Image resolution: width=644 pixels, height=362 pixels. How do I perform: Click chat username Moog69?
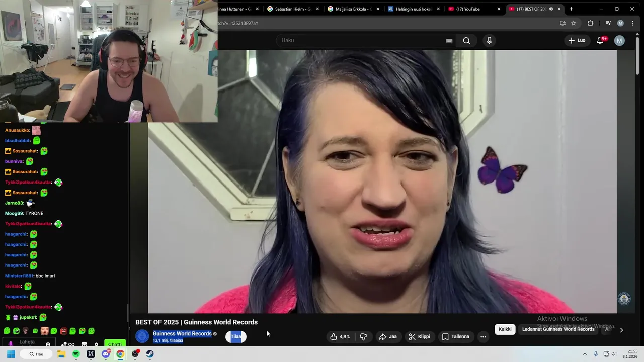coord(14,213)
